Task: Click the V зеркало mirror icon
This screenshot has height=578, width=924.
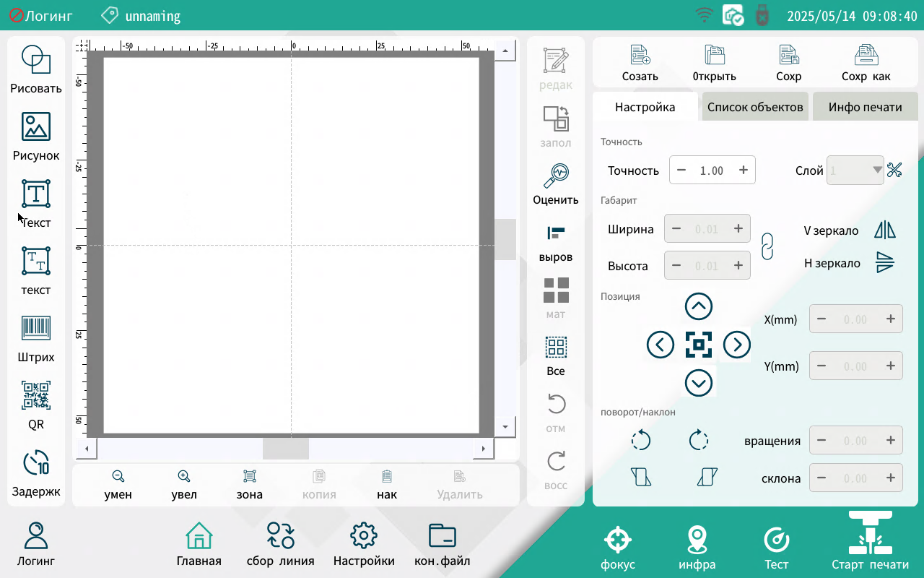Action: click(x=884, y=230)
